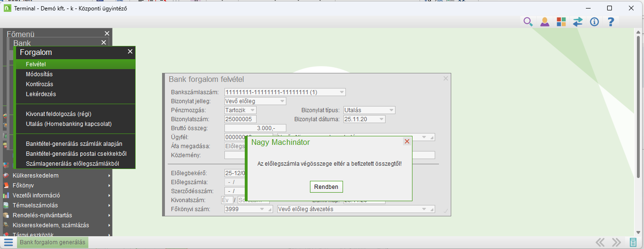
Task: Open the four colored squares icon
Action: click(561, 21)
